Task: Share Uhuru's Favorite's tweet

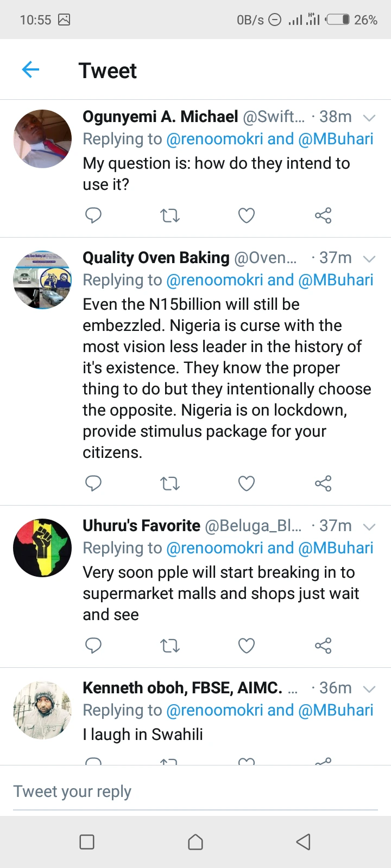Action: (x=323, y=646)
